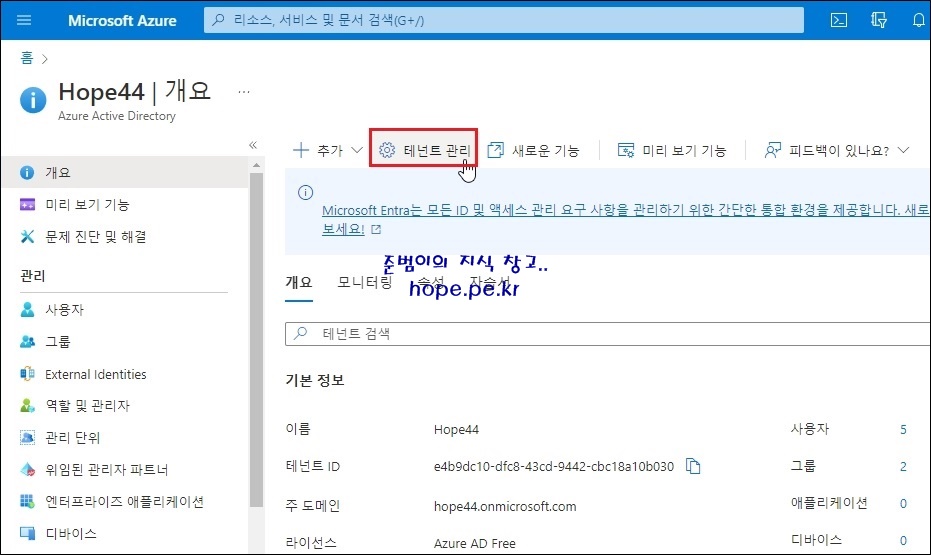Click the 미리 보기 기능 sidebar icon
The width and height of the screenshot is (931, 555).
coord(27,205)
